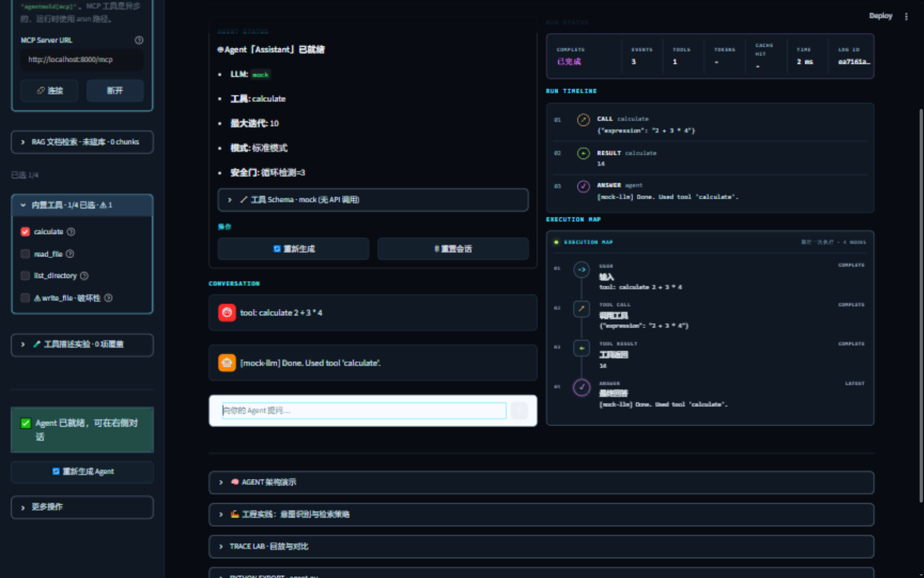Click the CALL calculate timeline icon
Image resolution: width=924 pixels, height=578 pixels.
584,120
